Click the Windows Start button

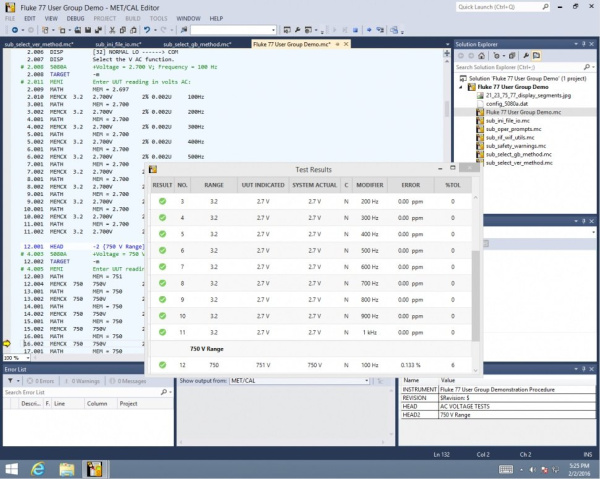click(12, 467)
